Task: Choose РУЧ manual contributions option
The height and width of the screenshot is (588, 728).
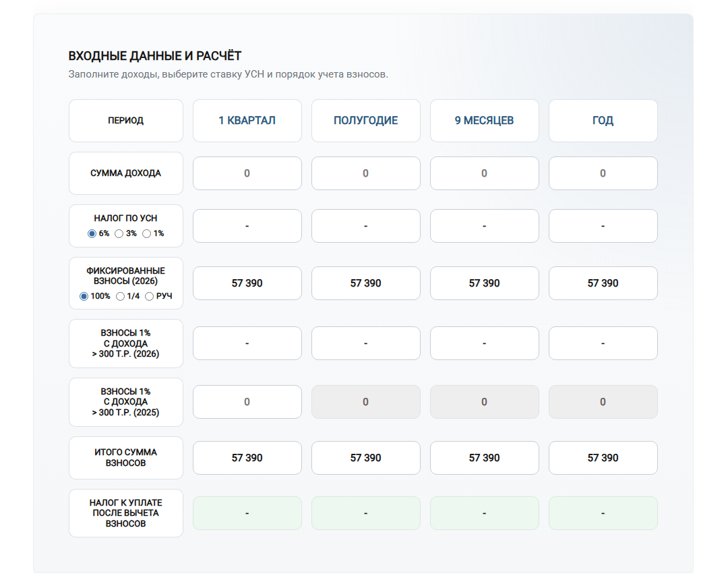Action: [x=149, y=296]
